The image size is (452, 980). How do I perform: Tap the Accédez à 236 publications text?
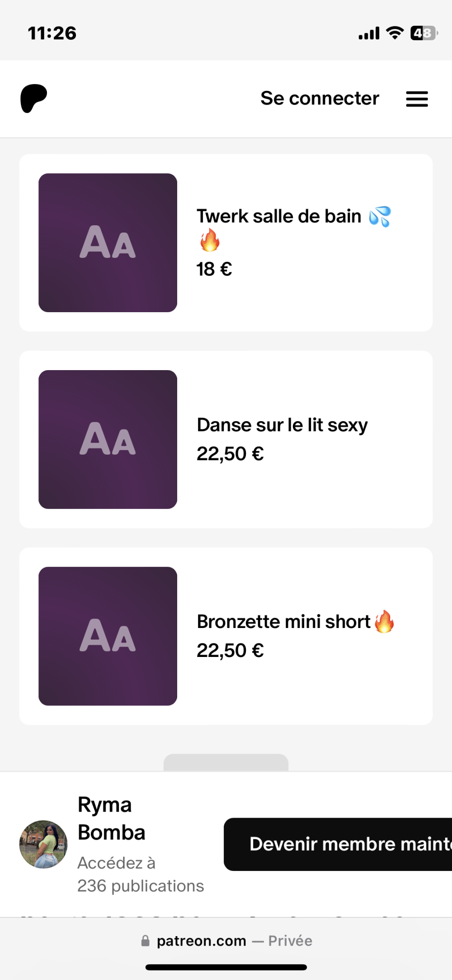(x=140, y=874)
